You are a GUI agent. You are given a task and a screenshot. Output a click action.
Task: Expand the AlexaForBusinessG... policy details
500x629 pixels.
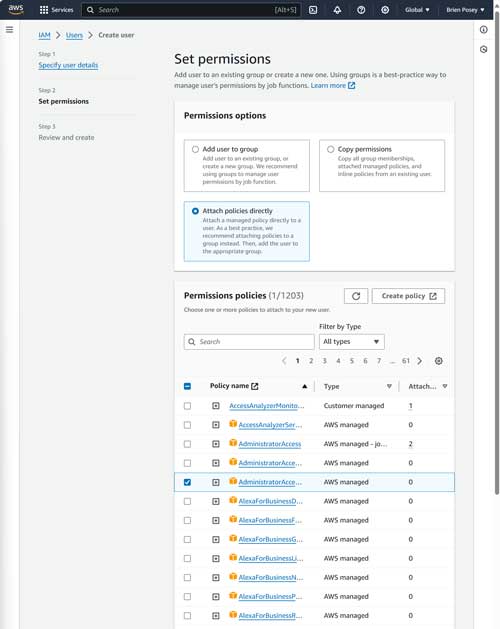coord(216,540)
